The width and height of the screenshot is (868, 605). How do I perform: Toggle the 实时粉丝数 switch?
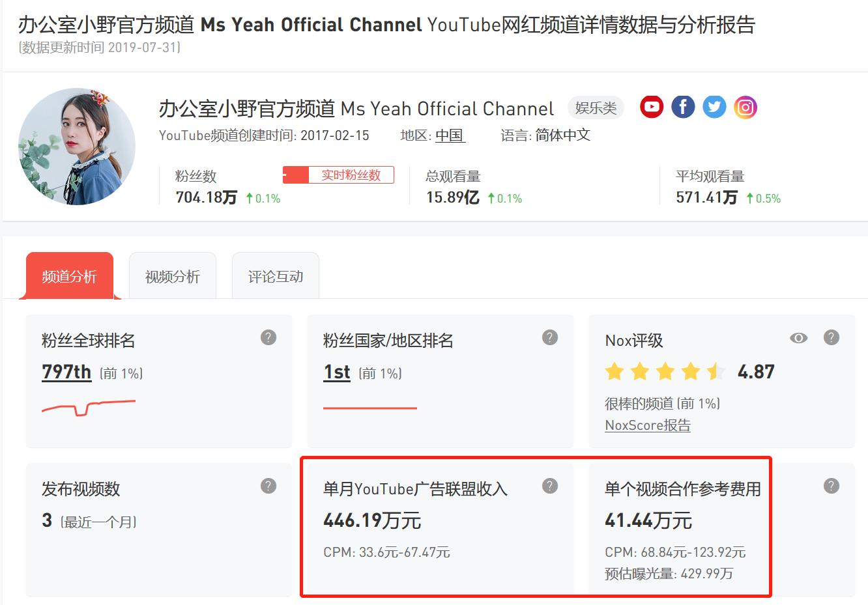pos(338,175)
